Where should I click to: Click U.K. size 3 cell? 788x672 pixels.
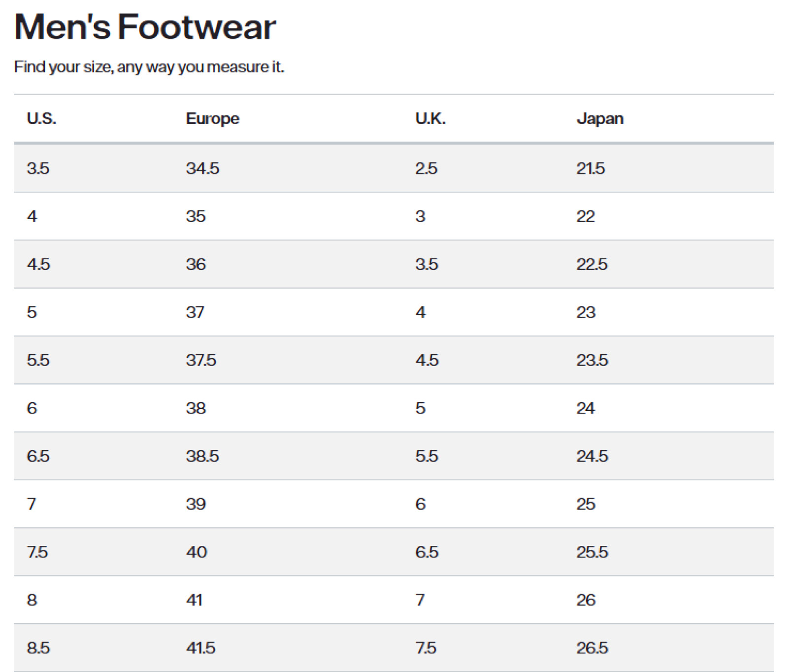pos(420,216)
